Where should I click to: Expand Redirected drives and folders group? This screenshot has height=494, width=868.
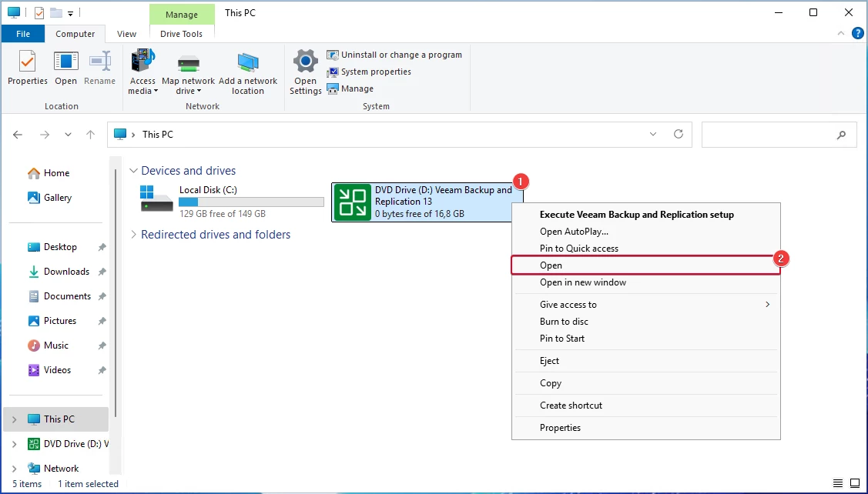pos(133,235)
